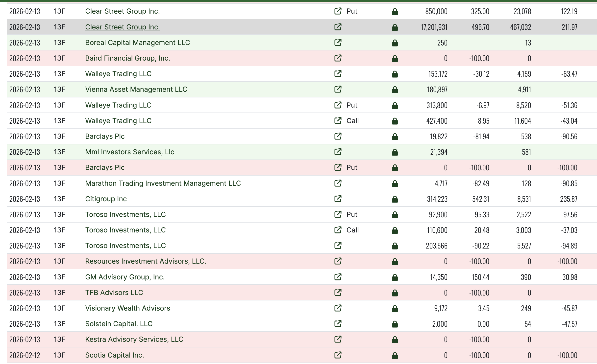Click lock icon in Mml Investors Services row
This screenshot has height=364, width=597.
point(395,152)
